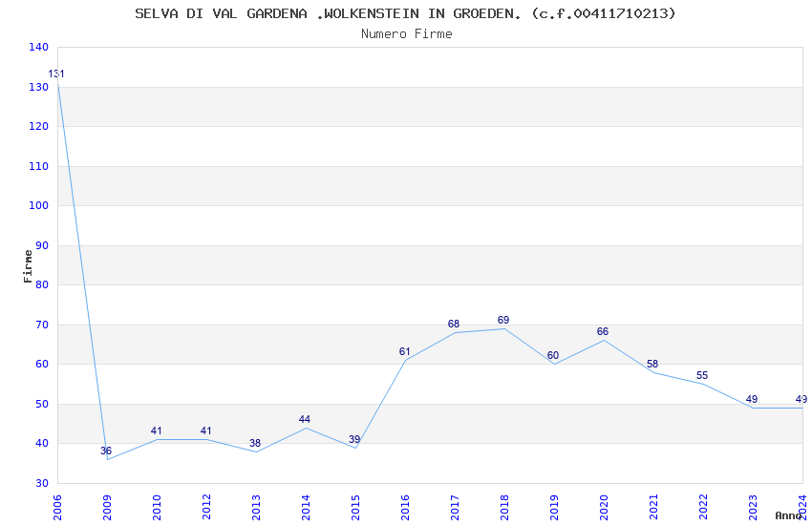Screen dimensions: 812x525
Task: Click the Firme y-axis title
Action: point(28,266)
